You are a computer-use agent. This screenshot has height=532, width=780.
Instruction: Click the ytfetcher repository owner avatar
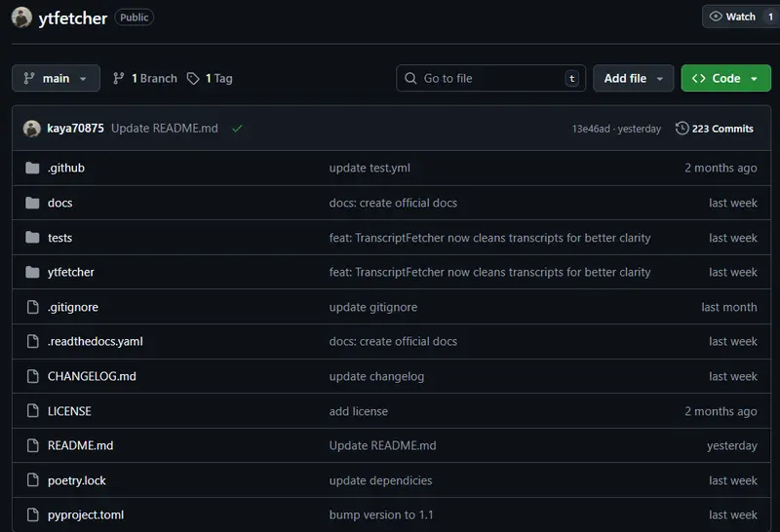[21, 17]
